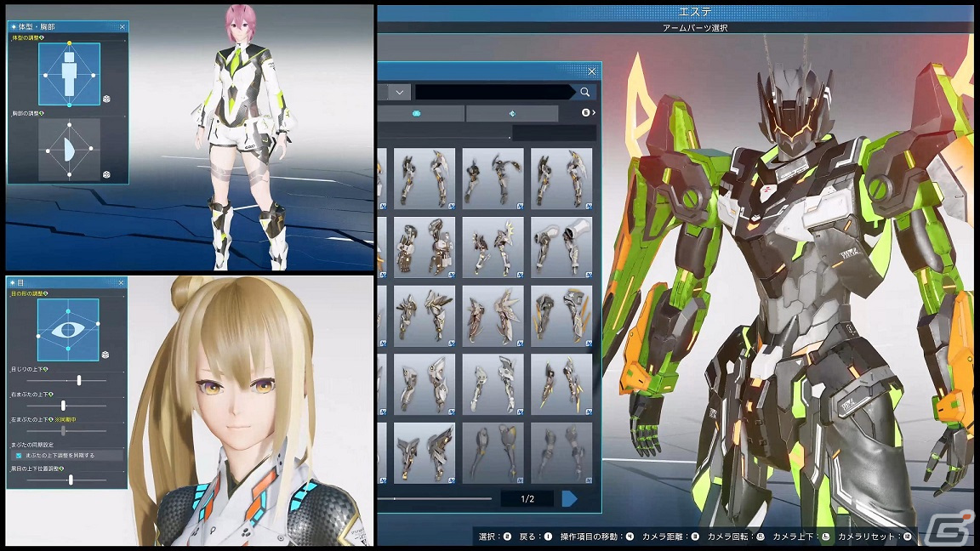This screenshot has width=980, height=551.
Task: Open help icon beside 目じりの上下 label
Action: point(46,369)
